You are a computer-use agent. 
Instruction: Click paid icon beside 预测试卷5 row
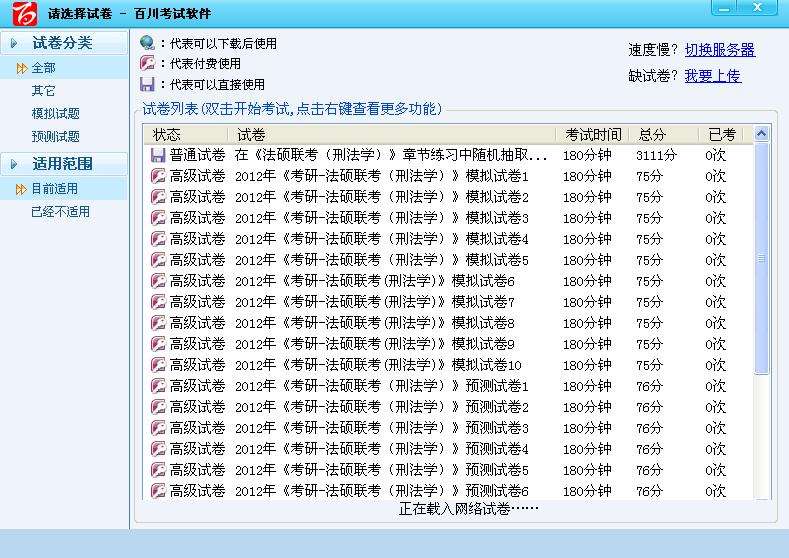[x=158, y=469]
